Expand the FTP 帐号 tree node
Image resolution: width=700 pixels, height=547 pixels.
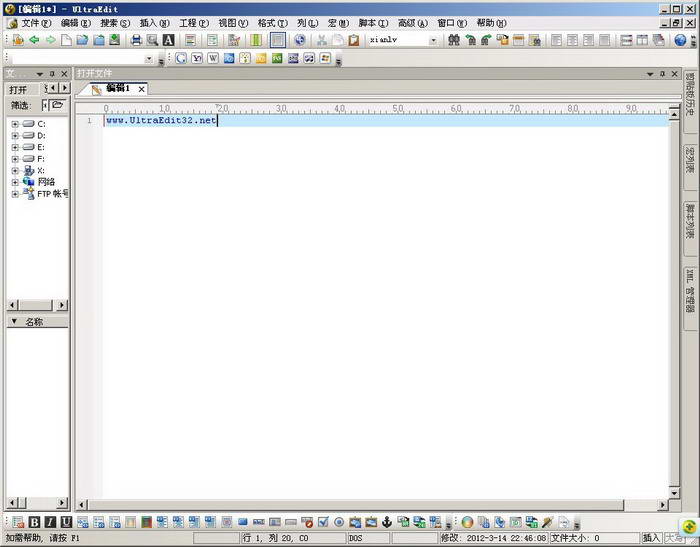point(15,194)
